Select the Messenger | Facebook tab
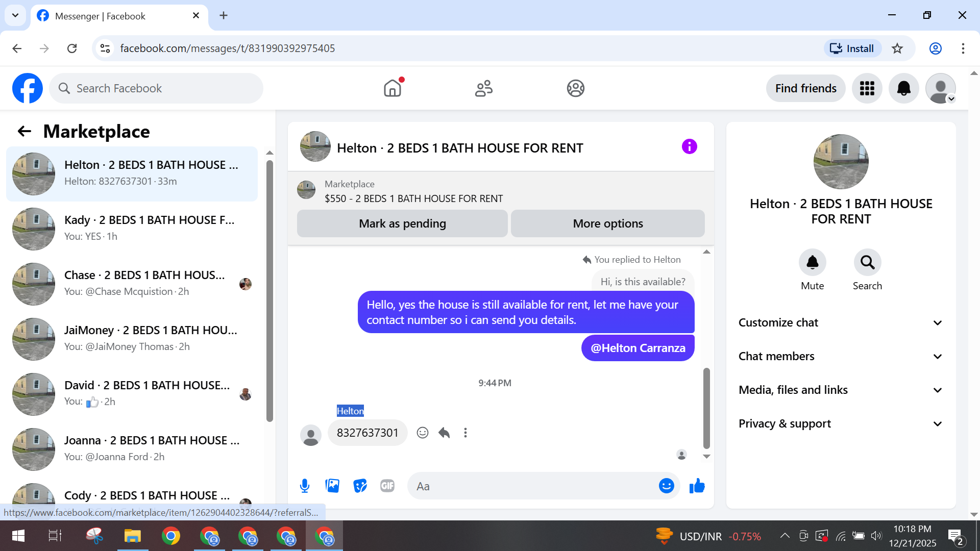980x551 pixels. (x=119, y=16)
